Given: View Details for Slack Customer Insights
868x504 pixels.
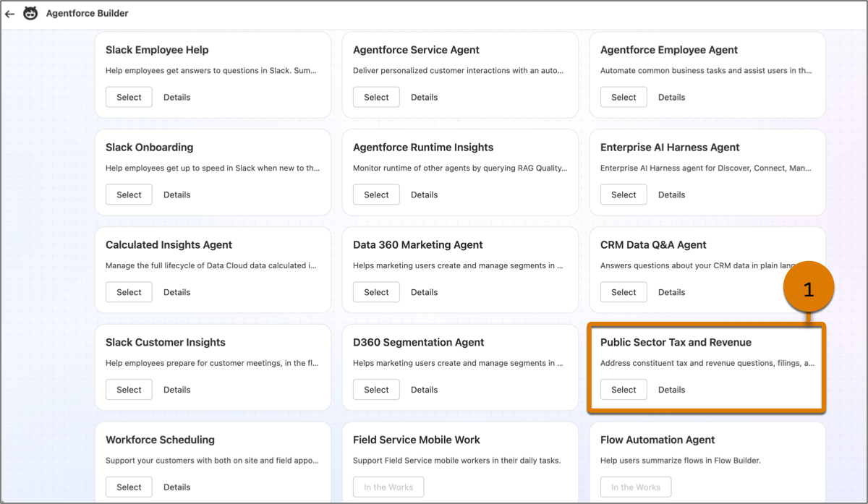Looking at the screenshot, I should coord(176,390).
